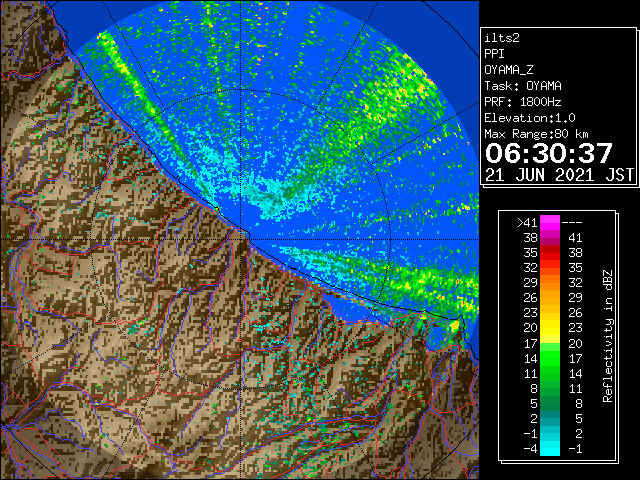Click the 'Max Range:80 km' text
This screenshot has height=480, width=640.
pyautogui.click(x=536, y=134)
